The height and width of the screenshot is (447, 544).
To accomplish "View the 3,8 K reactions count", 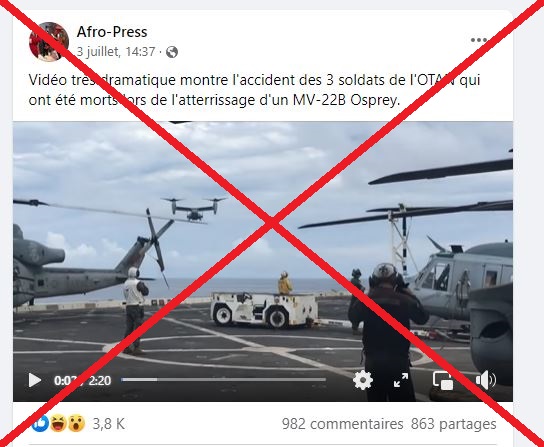I will tap(108, 424).
